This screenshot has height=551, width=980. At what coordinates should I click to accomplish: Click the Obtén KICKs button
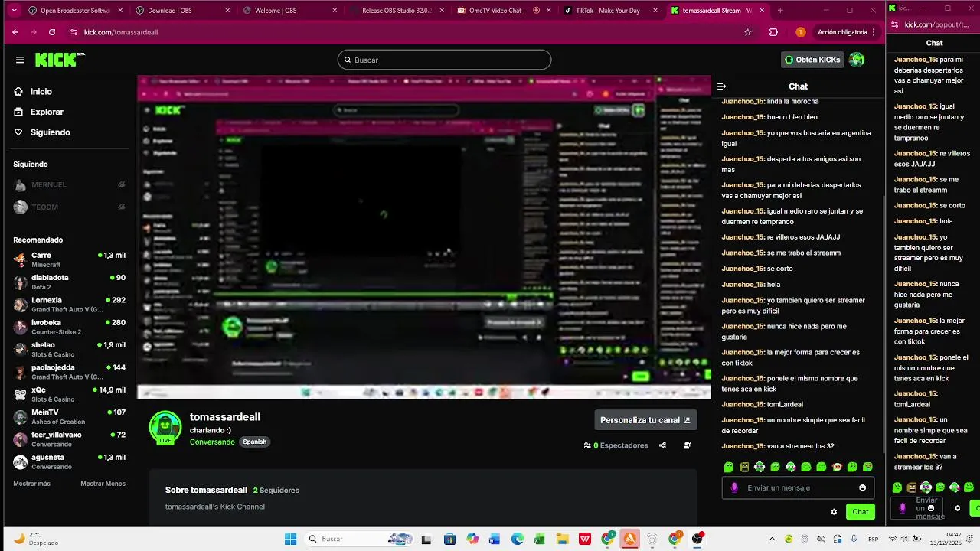812,60
